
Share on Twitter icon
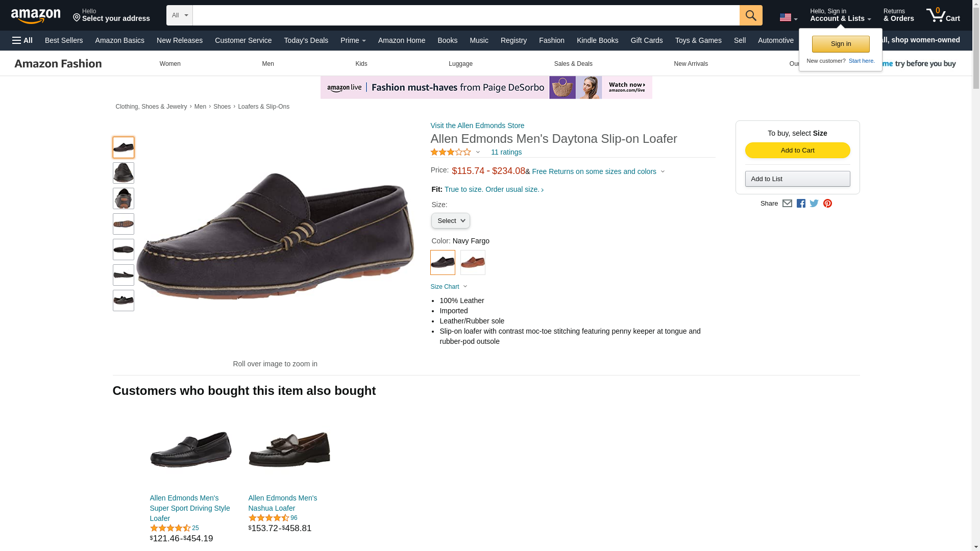pos(814,203)
